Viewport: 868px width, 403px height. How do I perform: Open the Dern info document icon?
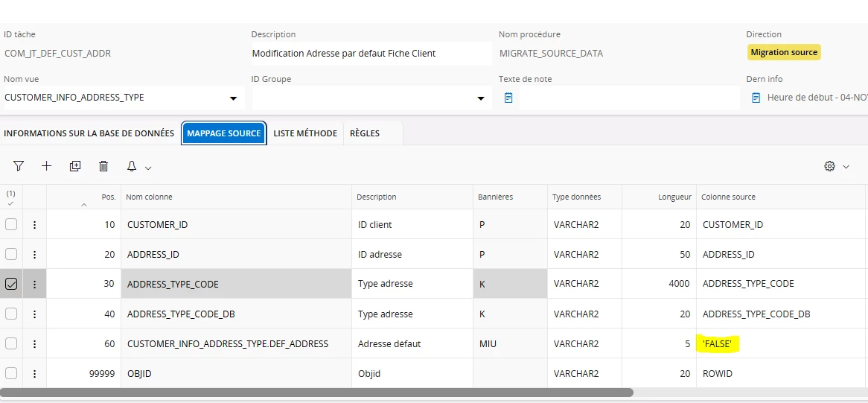point(756,98)
